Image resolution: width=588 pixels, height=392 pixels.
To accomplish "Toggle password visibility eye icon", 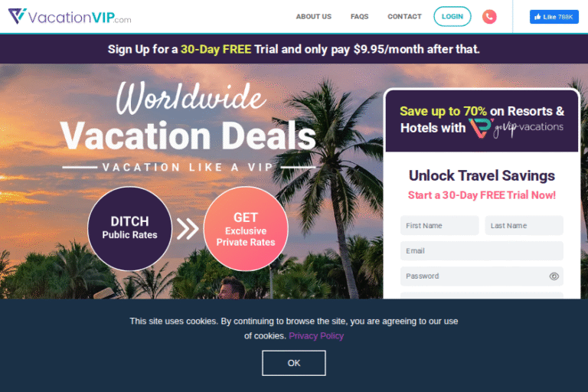I will 554,276.
